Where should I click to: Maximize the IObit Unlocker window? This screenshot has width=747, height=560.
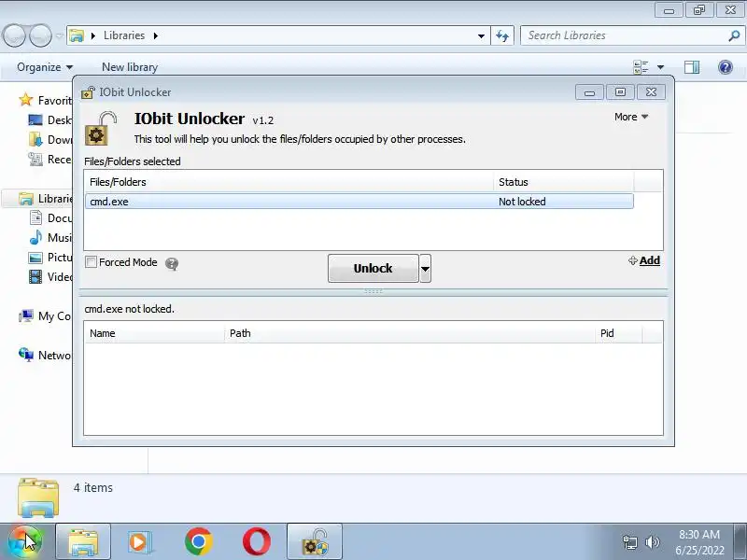click(620, 91)
